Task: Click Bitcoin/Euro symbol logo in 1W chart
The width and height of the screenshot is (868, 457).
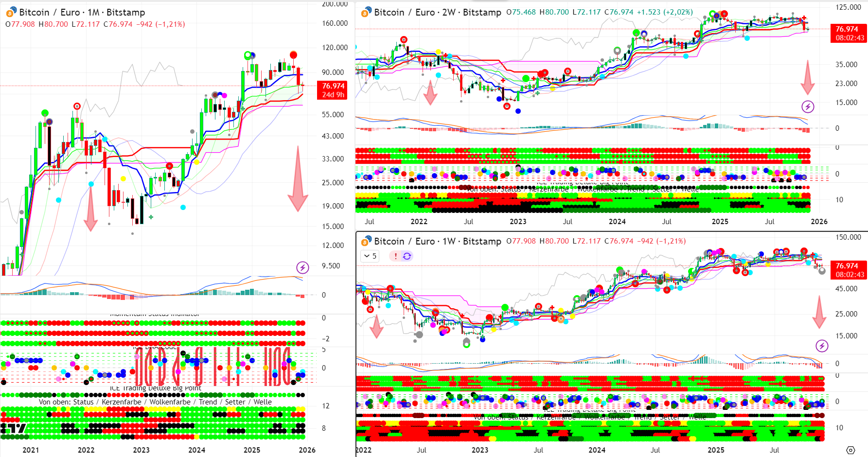Action: point(366,242)
